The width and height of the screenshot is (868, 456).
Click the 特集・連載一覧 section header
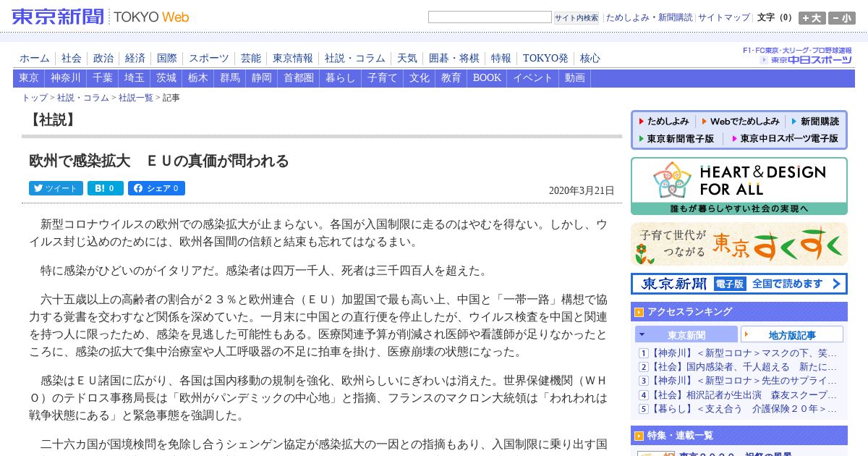coord(739,435)
